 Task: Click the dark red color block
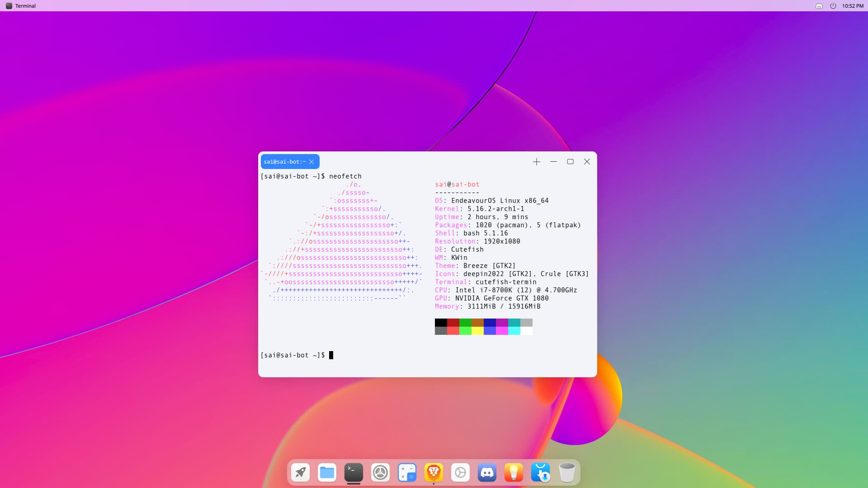point(453,323)
